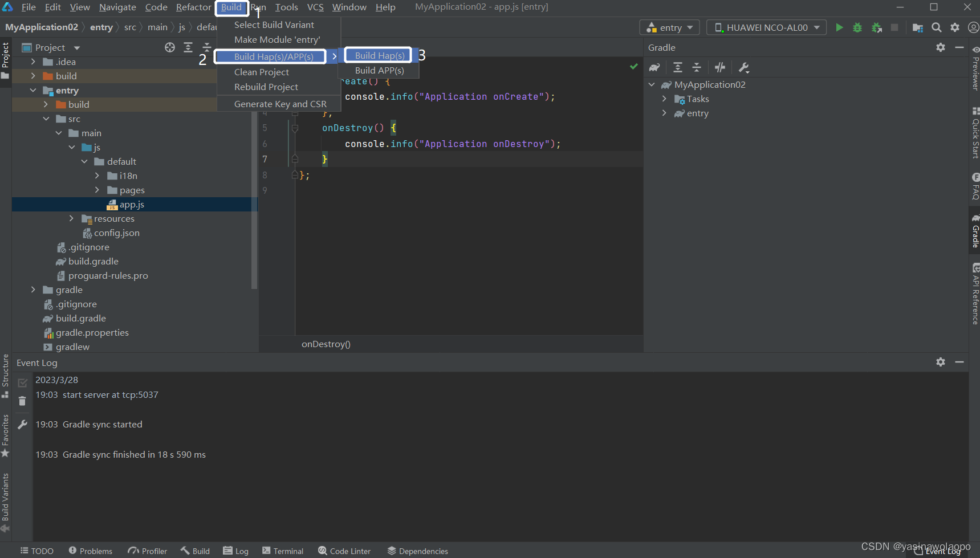Open the FAQ side tab
Viewport: 980px width, 558px height.
point(975,187)
